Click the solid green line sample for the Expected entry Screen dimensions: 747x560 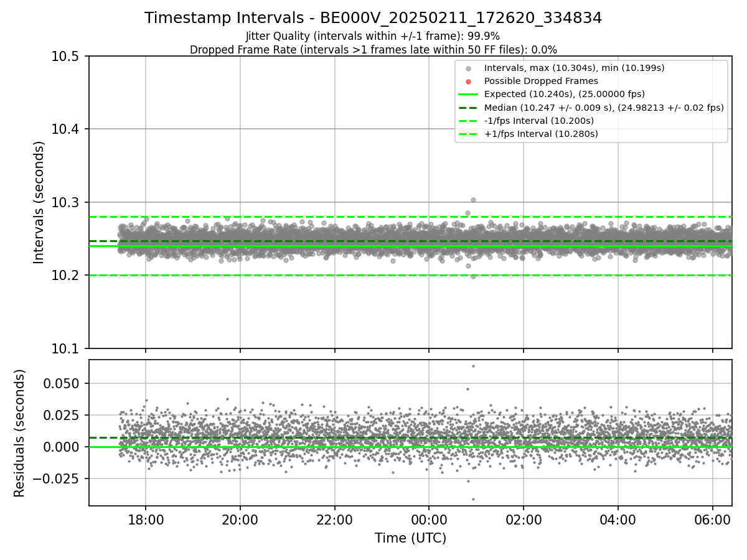tap(468, 94)
